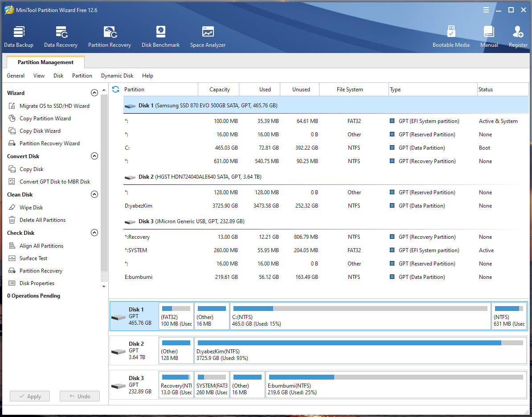Select Disk 1 Samsung SSD header row

coord(326,106)
